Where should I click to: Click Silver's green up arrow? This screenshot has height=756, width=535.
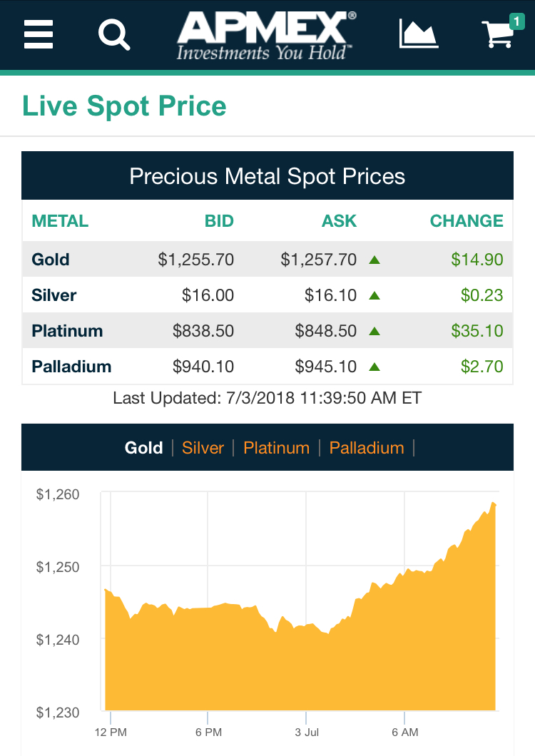point(374,295)
